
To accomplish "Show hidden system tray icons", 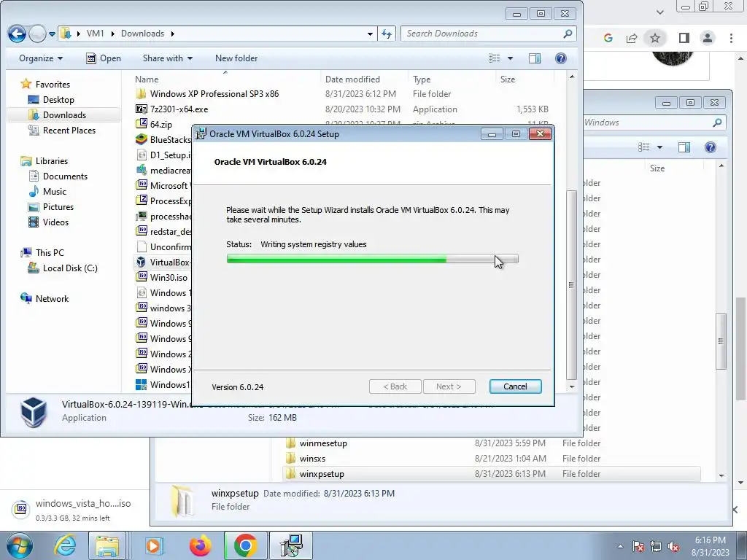I will [x=620, y=546].
